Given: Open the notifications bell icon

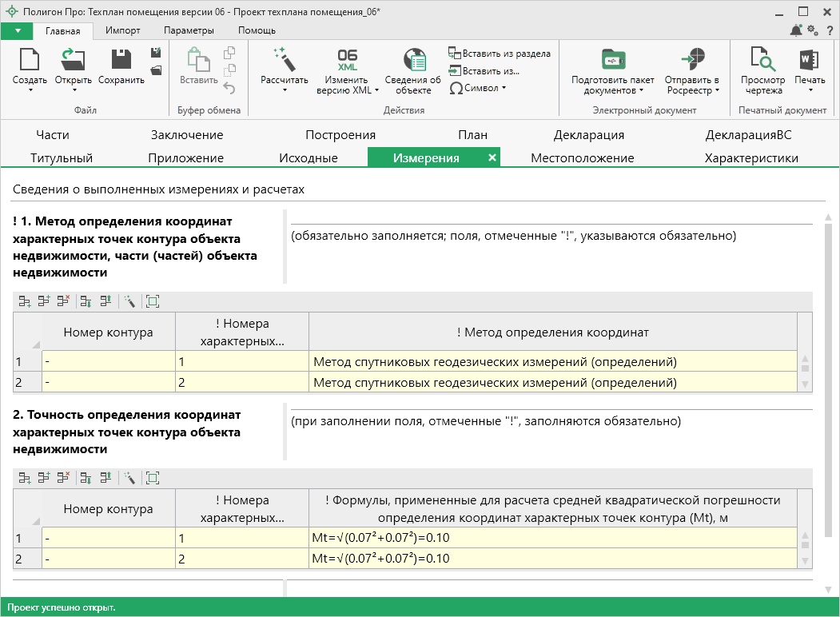Looking at the screenshot, I should click(x=796, y=30).
